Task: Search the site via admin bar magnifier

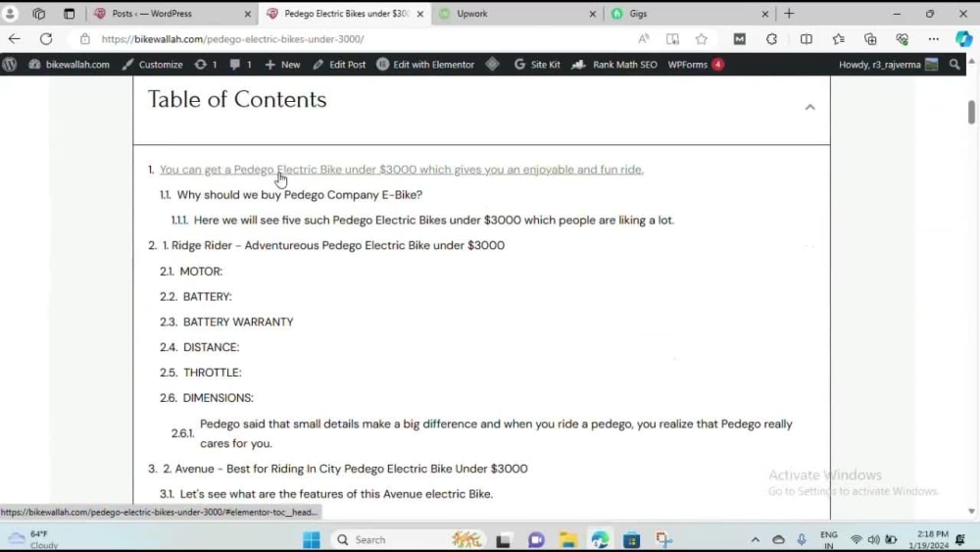Action: pos(955,65)
